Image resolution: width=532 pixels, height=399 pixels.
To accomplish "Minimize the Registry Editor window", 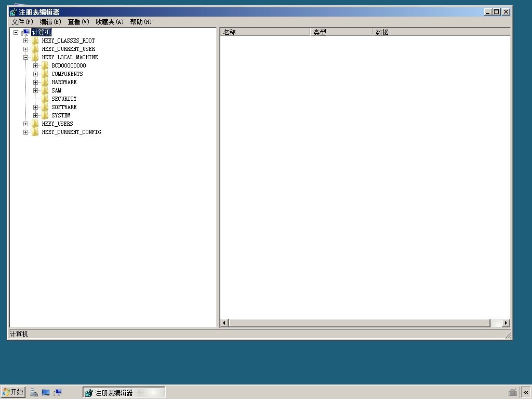I will pyautogui.click(x=488, y=12).
